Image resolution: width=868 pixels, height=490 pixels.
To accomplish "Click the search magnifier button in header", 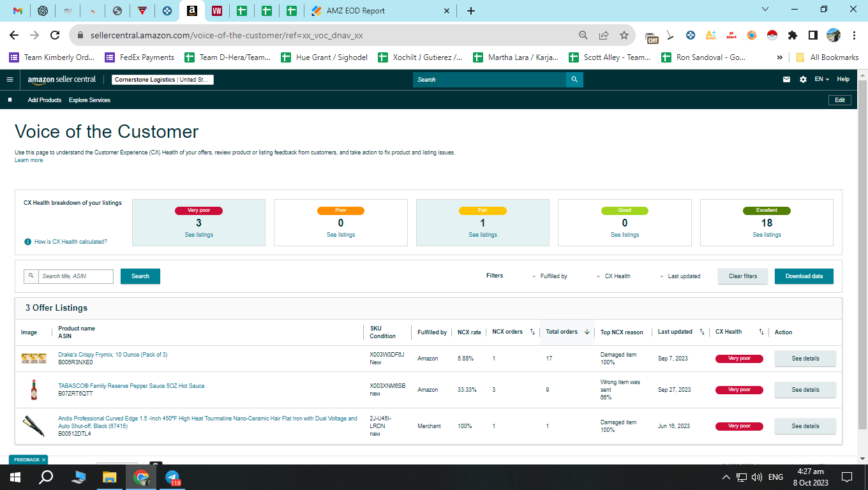I will click(x=574, y=80).
